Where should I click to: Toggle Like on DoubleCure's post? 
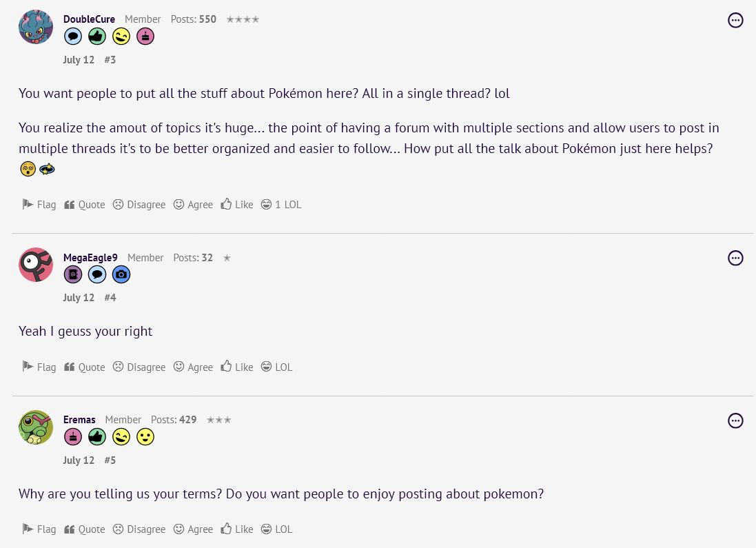click(237, 205)
